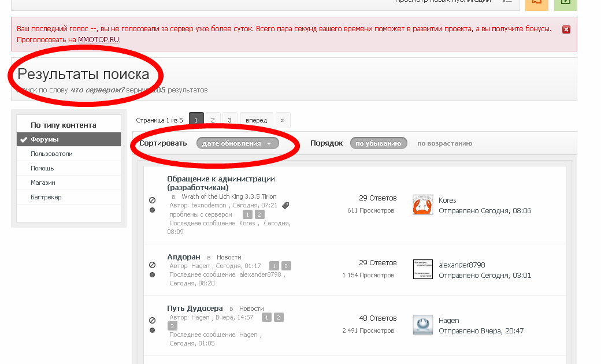601x364 pixels.
Task: Click circle-slash status icon of Обращение к администрации topic
Action: (x=152, y=200)
